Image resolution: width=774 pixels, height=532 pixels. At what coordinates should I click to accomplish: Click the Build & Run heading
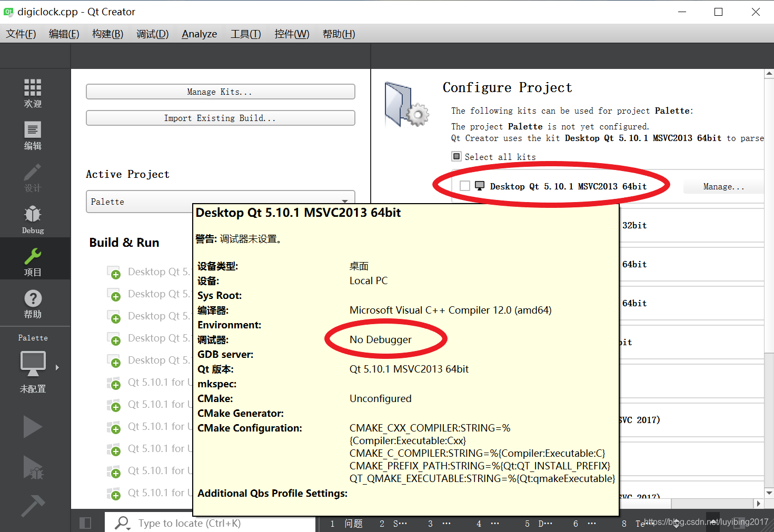(124, 243)
